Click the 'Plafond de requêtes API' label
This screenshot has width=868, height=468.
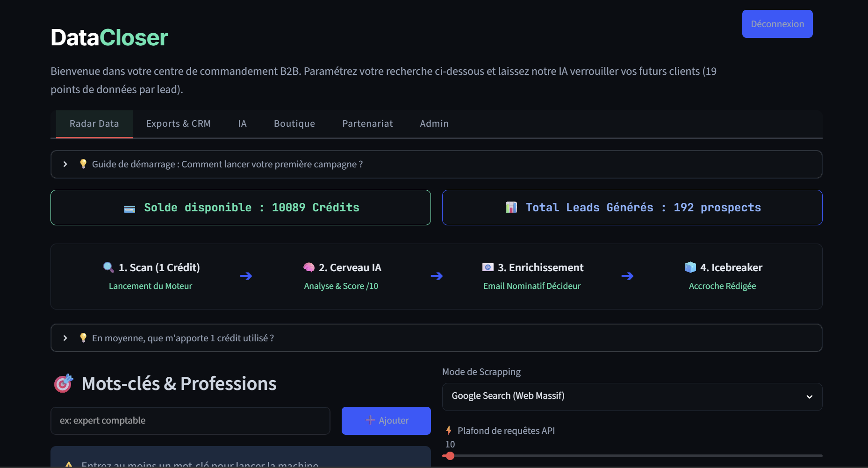tap(506, 431)
